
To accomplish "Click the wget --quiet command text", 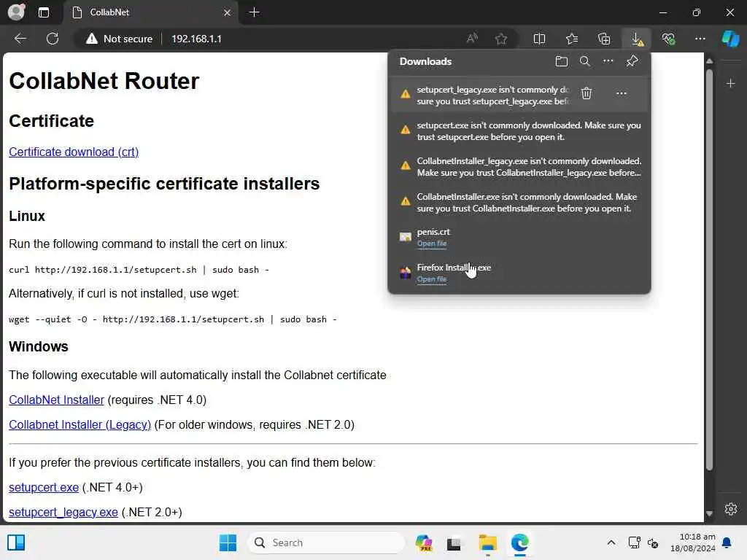I will (172, 319).
